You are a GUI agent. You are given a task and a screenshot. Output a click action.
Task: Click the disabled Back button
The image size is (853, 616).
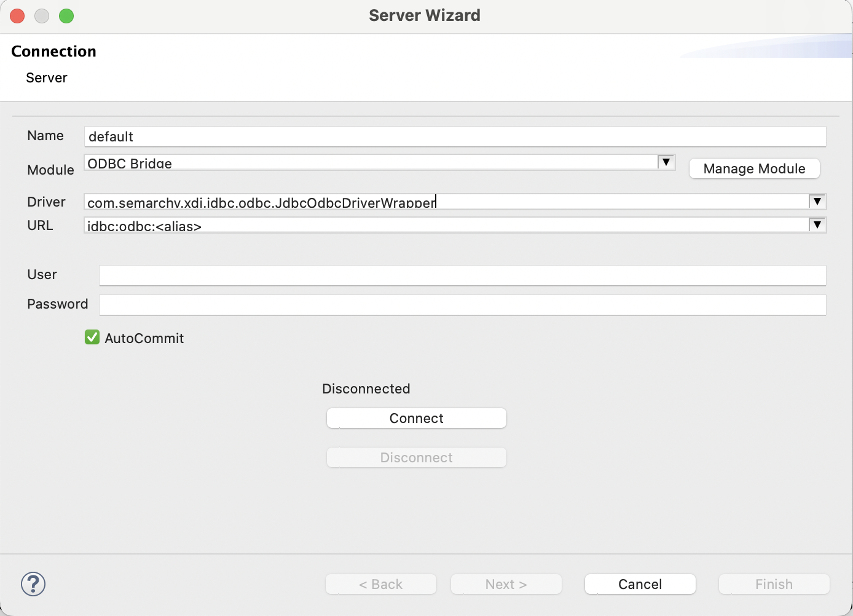(380, 584)
